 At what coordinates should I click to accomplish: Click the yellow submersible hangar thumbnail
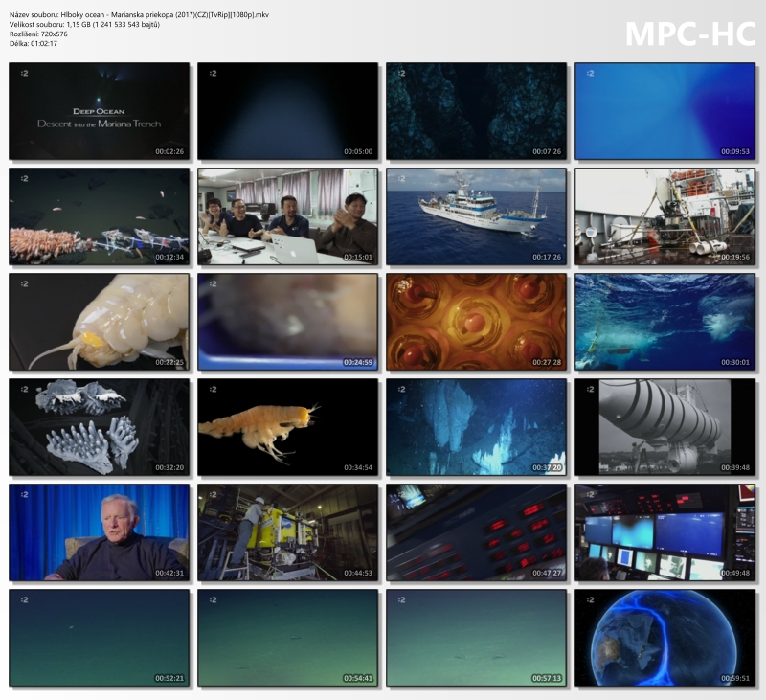tap(287, 532)
